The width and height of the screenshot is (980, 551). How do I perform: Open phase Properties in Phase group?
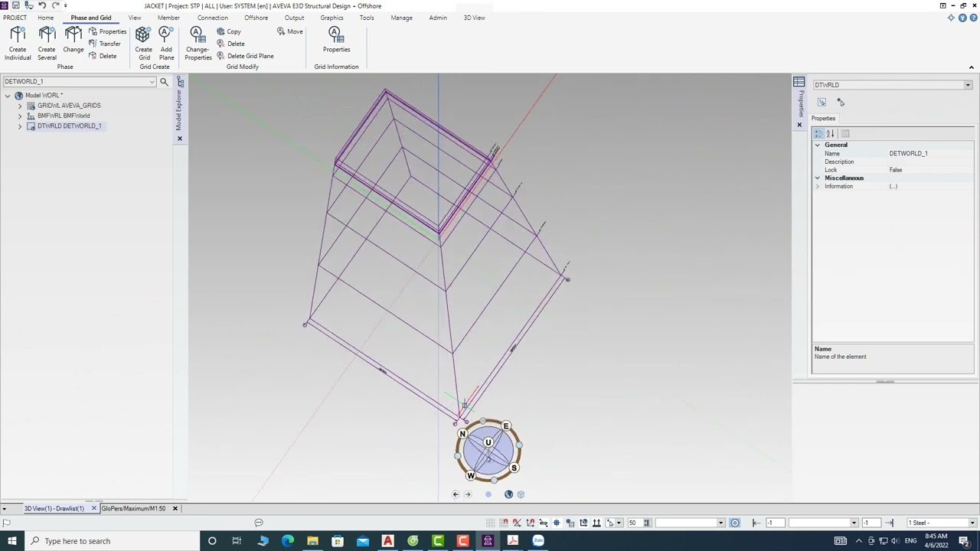click(107, 31)
